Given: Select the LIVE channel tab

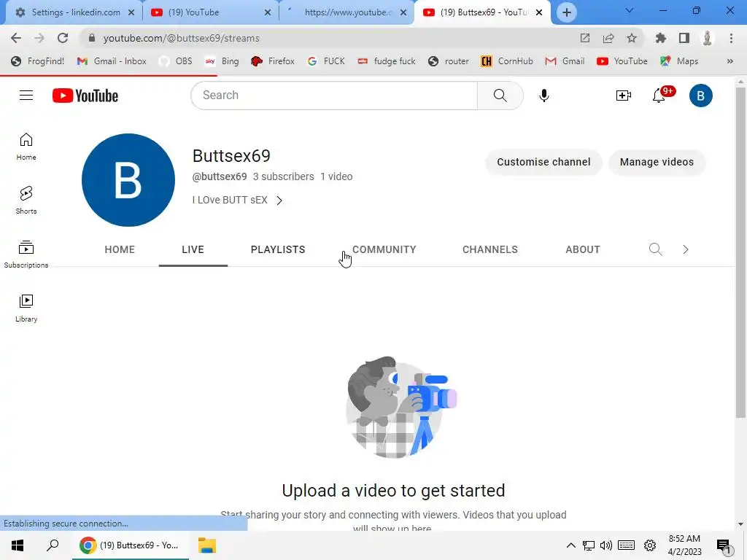Looking at the screenshot, I should tap(193, 249).
